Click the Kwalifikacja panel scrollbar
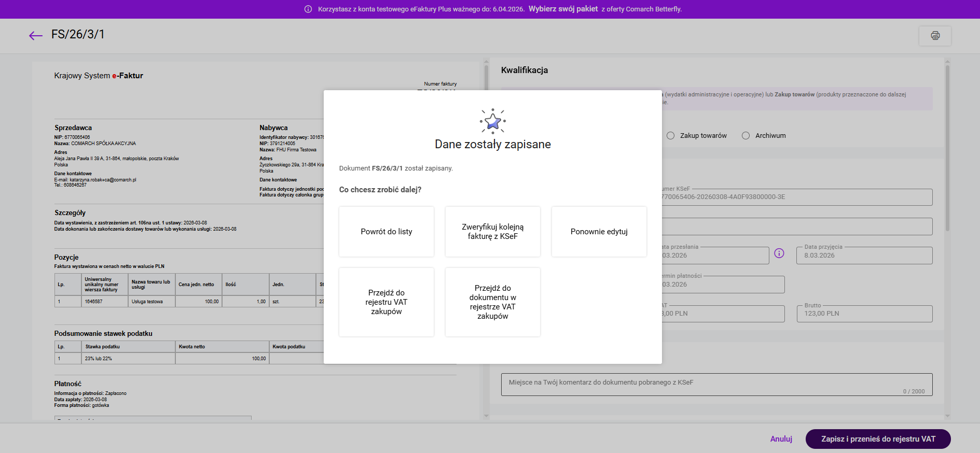This screenshot has height=453, width=980. 947,150
